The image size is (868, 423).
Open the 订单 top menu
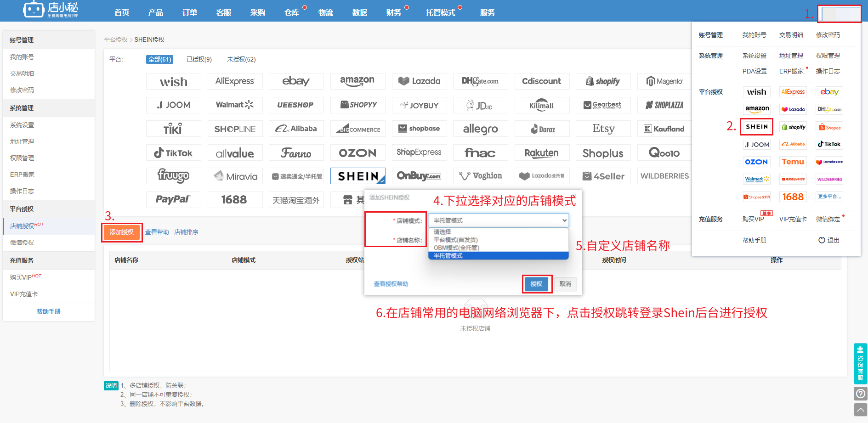point(190,12)
